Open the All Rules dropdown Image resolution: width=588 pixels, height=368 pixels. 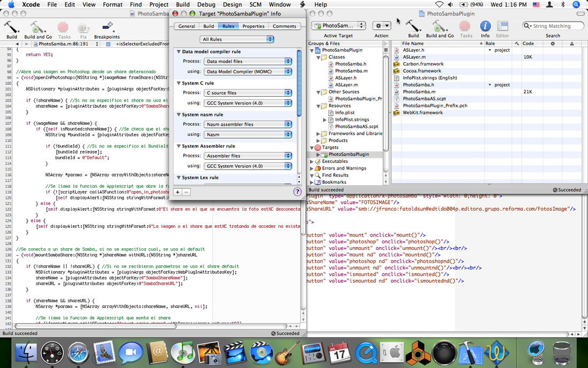237,39
